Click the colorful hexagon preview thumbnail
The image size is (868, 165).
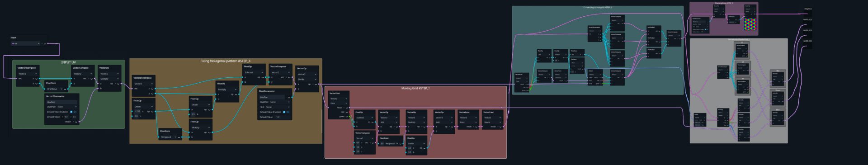750,24
